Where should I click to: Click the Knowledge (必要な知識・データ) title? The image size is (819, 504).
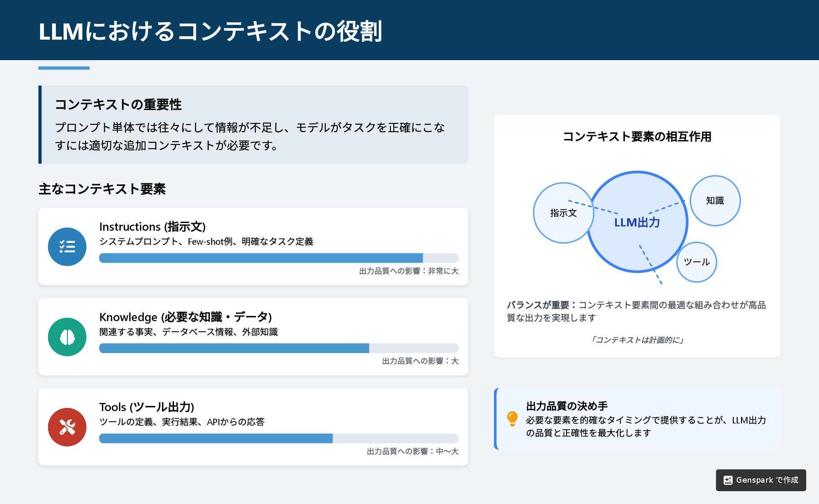click(x=186, y=317)
